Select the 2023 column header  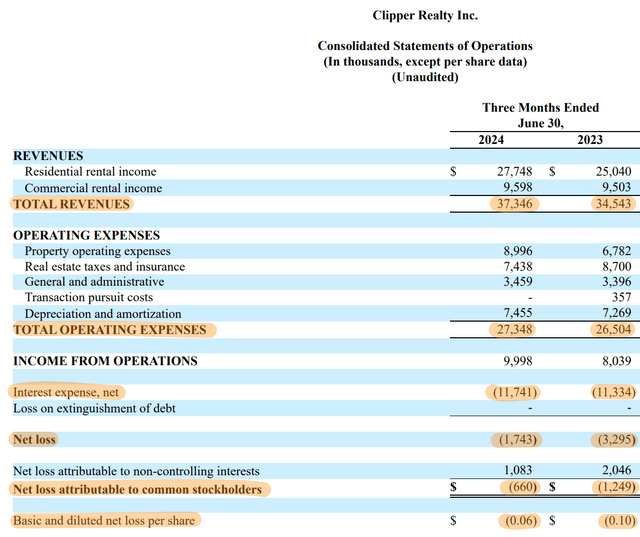tap(590, 140)
